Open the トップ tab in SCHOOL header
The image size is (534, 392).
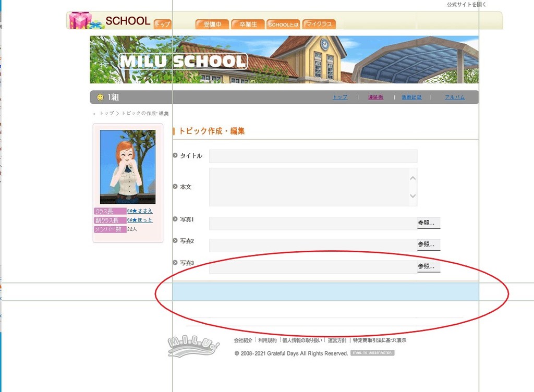click(163, 24)
